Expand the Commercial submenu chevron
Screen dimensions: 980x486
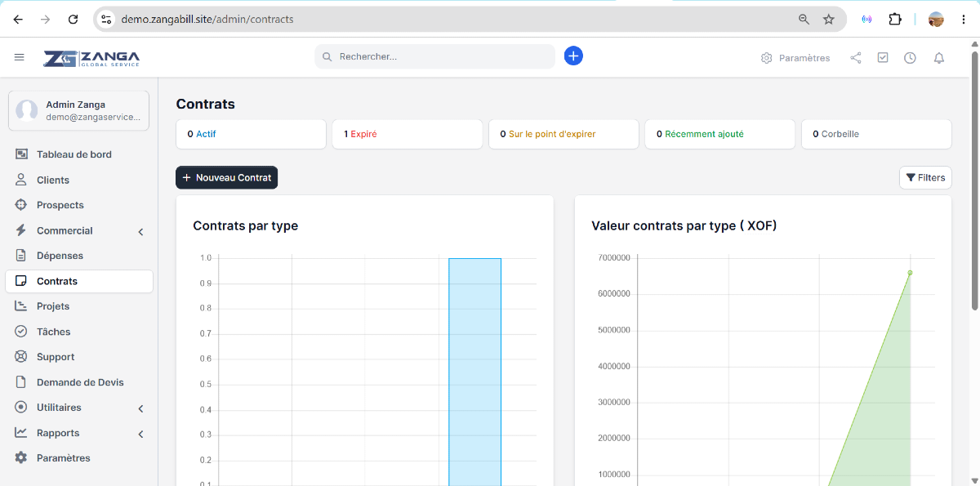(x=140, y=232)
